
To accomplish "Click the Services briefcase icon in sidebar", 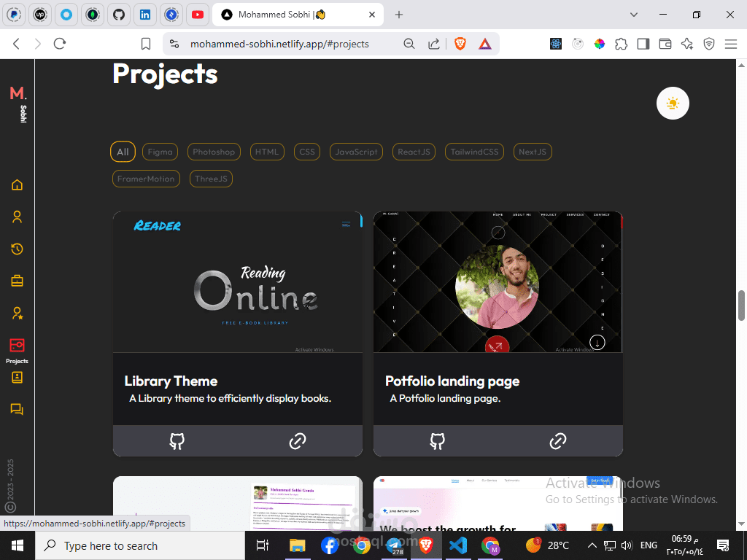I will click(18, 279).
